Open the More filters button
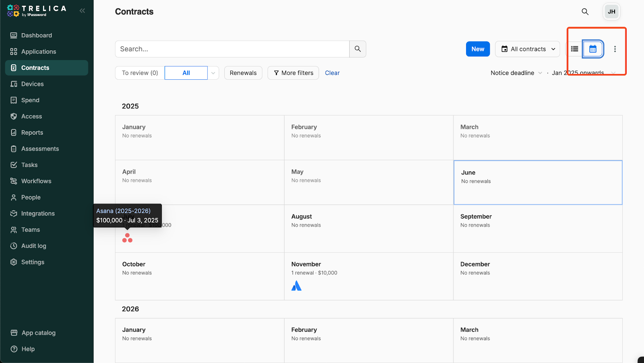644x363 pixels. coord(293,73)
